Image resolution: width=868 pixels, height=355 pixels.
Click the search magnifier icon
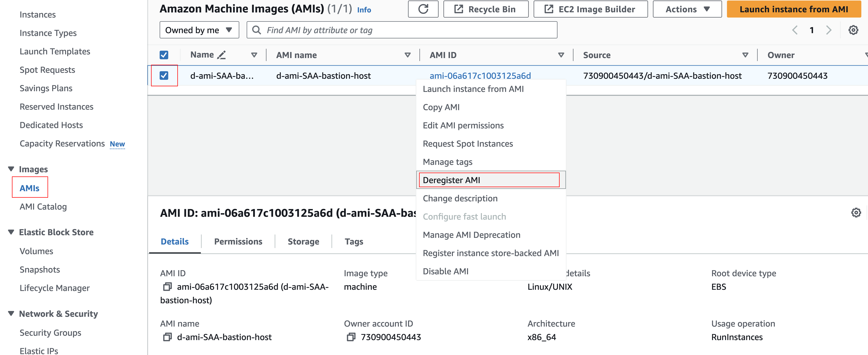tap(256, 30)
